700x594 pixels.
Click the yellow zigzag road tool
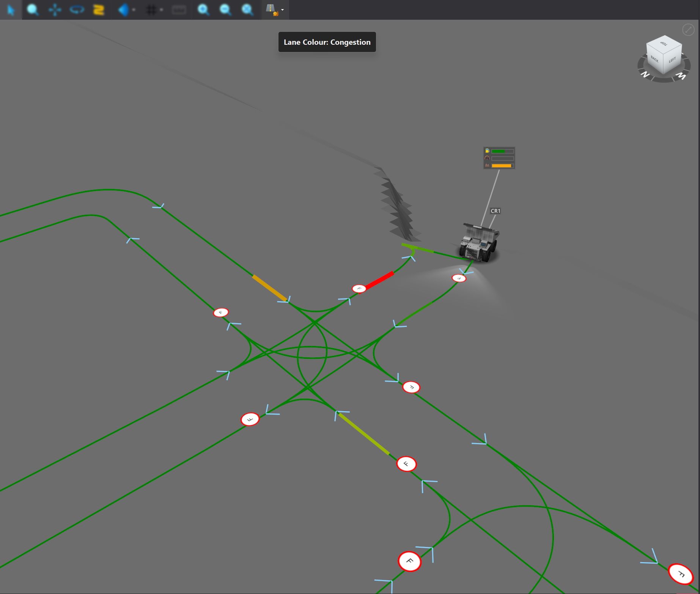point(99,10)
